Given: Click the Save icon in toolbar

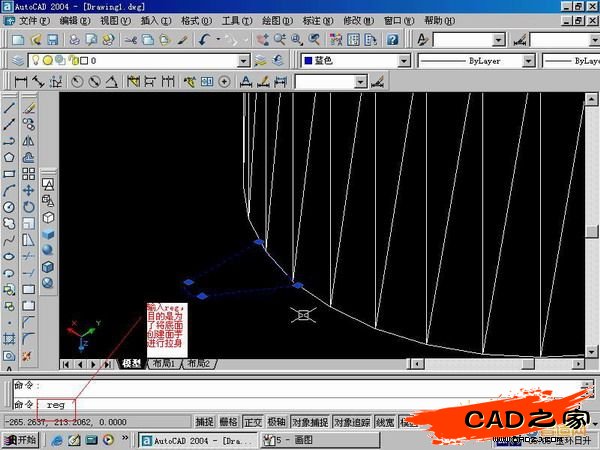Looking at the screenshot, I should (x=52, y=39).
